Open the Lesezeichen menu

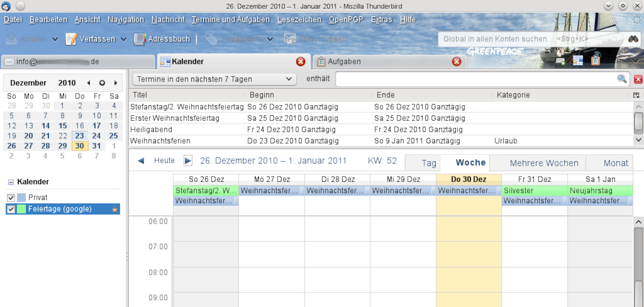tap(299, 20)
